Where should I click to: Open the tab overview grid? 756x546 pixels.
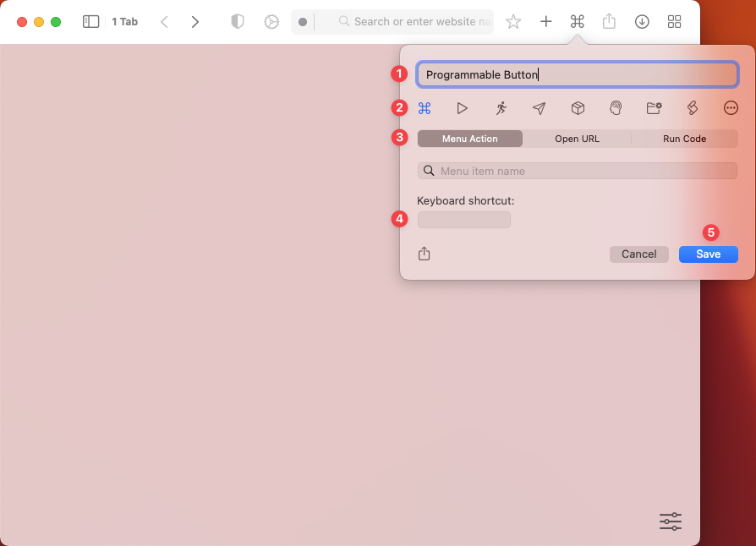(674, 22)
